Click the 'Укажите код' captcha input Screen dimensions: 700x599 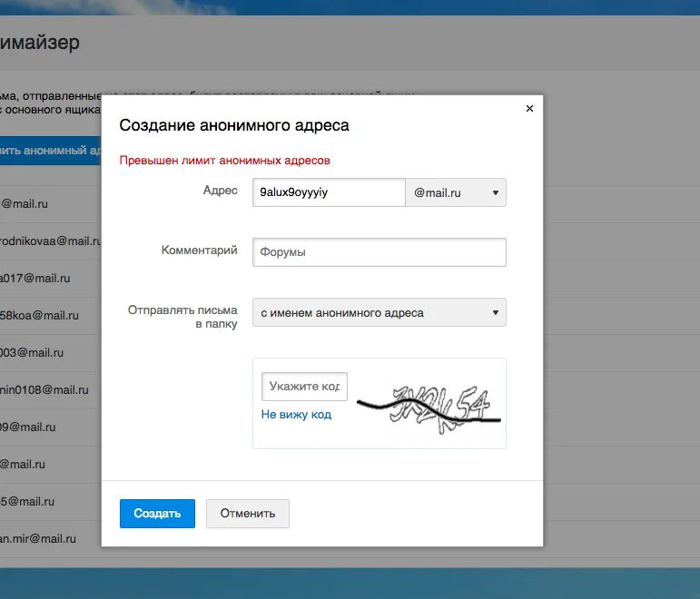(x=304, y=387)
